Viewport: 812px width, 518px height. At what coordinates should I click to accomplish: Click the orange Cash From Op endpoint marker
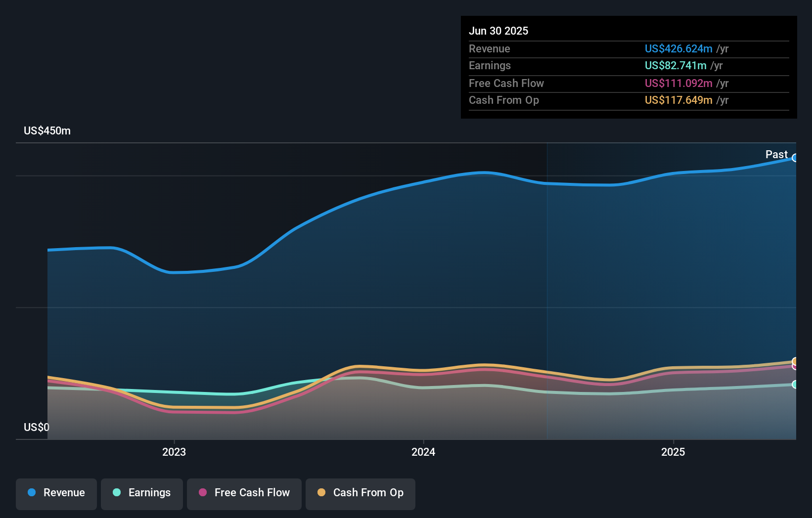click(795, 361)
